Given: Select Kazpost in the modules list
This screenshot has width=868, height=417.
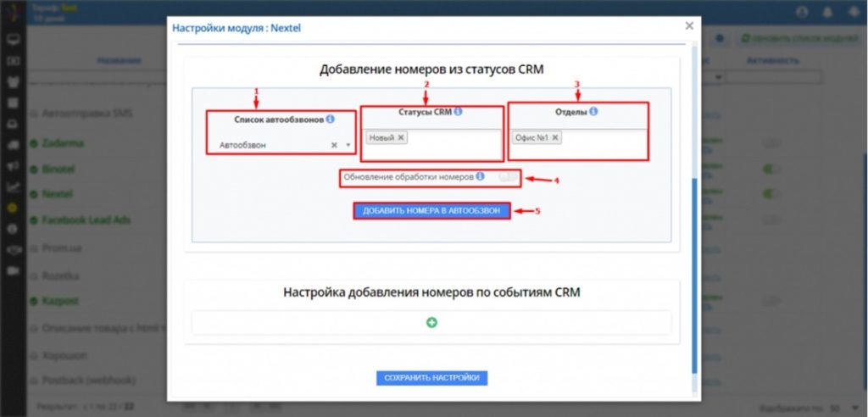Looking at the screenshot, I should 61,301.
